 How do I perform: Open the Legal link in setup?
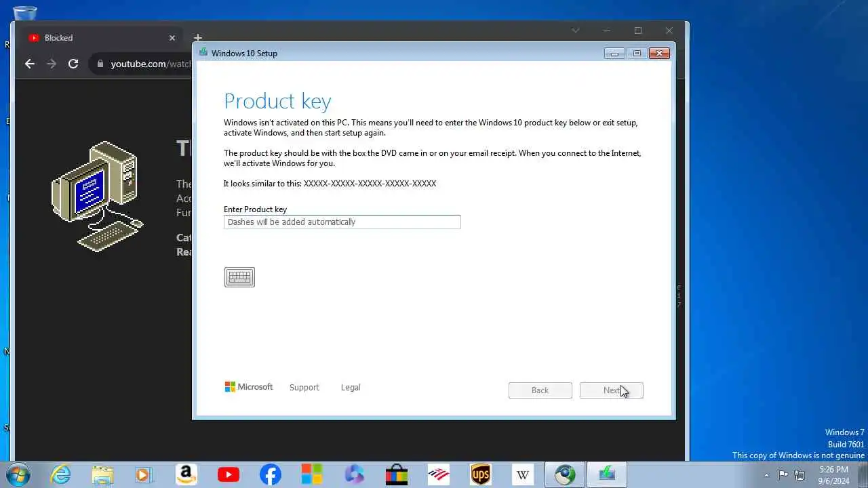point(351,388)
